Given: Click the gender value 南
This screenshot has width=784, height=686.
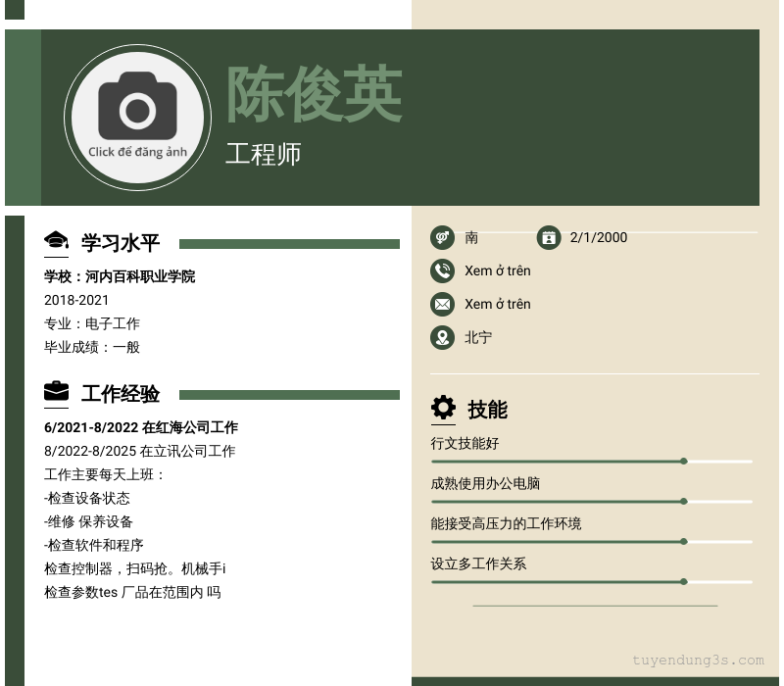Looking at the screenshot, I should (x=471, y=237).
